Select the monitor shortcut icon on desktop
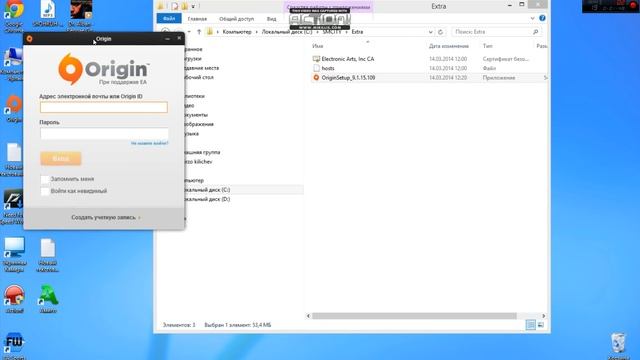 (14, 255)
